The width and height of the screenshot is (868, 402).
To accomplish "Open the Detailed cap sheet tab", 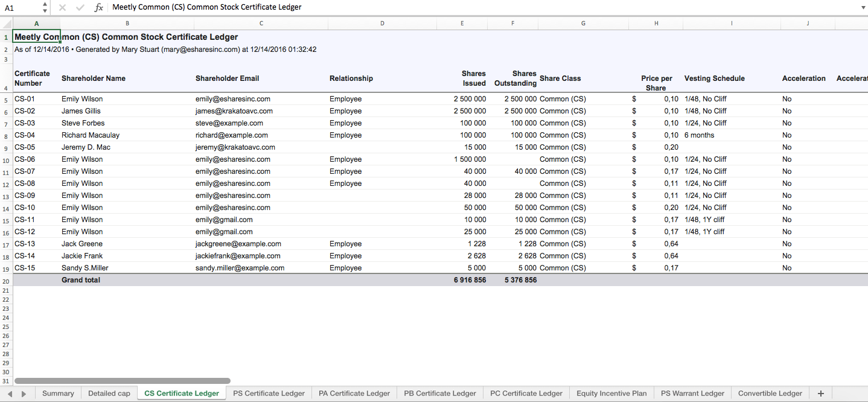I will pos(109,394).
